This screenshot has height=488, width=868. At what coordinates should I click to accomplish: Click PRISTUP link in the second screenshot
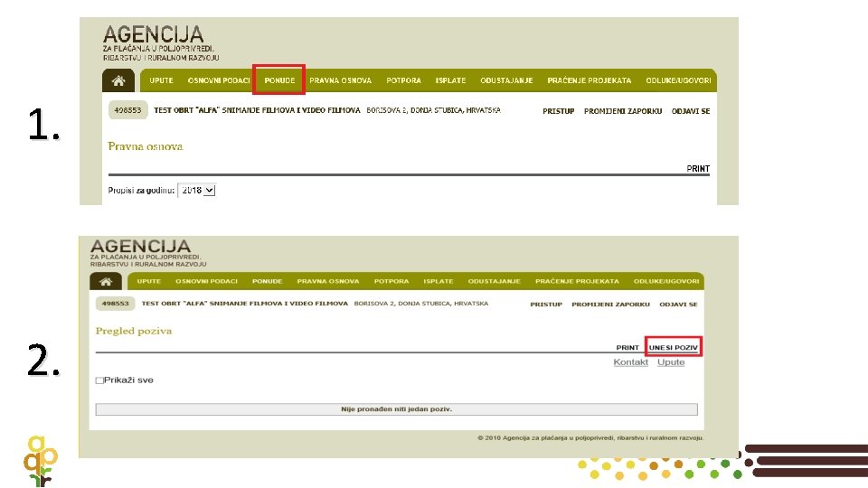pyautogui.click(x=546, y=305)
